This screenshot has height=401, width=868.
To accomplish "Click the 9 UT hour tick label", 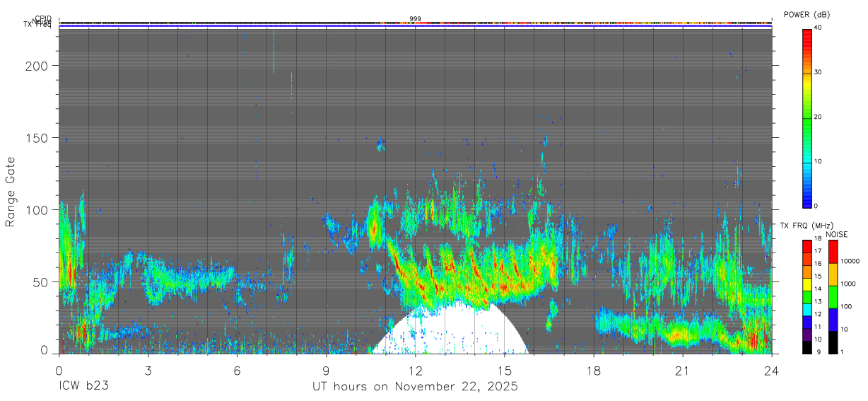I will (326, 371).
